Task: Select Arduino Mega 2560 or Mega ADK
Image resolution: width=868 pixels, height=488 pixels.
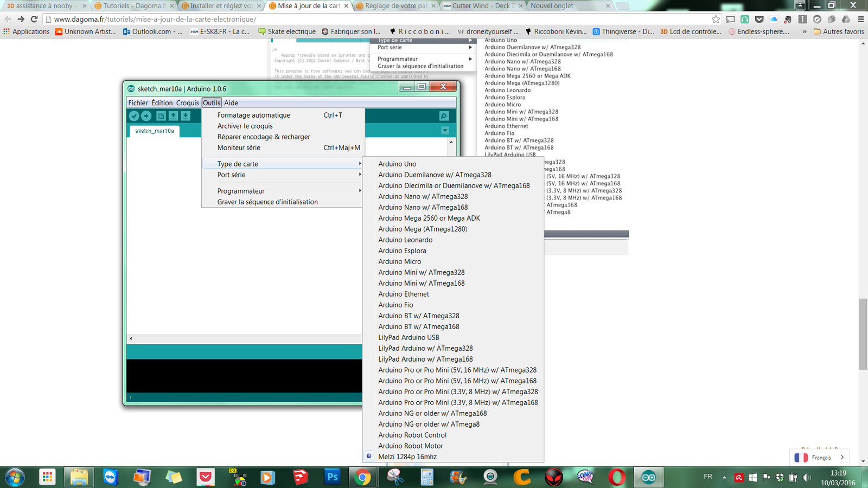Action: pos(453,218)
